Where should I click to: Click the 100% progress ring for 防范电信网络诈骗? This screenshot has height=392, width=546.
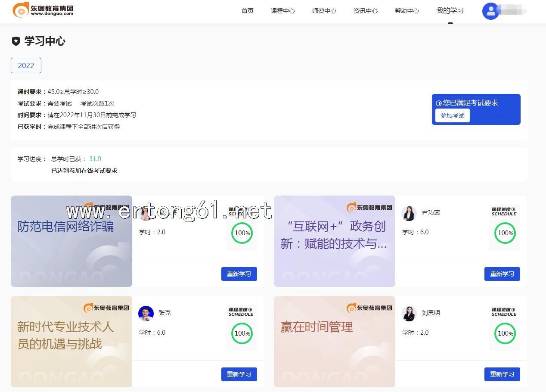242,233
